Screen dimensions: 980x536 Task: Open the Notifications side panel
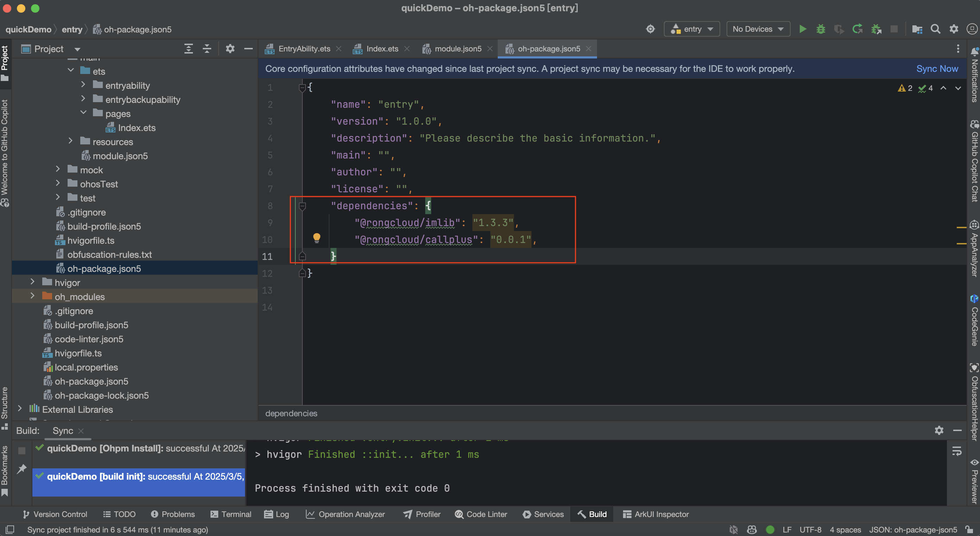tap(974, 75)
